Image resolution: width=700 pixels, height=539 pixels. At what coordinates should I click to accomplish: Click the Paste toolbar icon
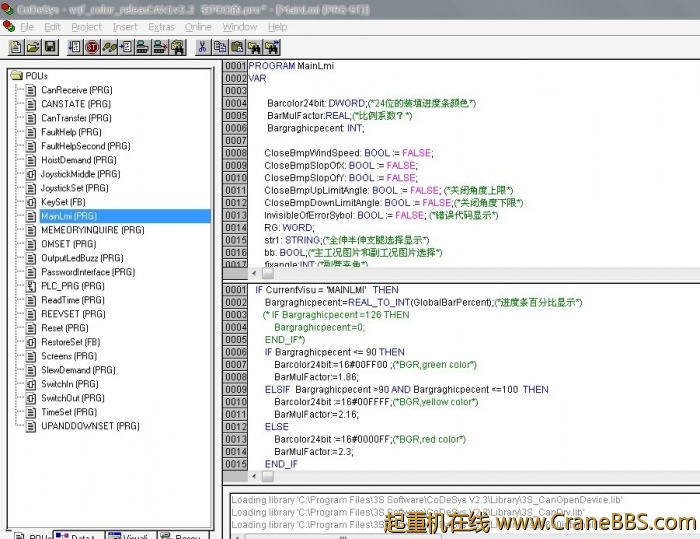pos(237,47)
